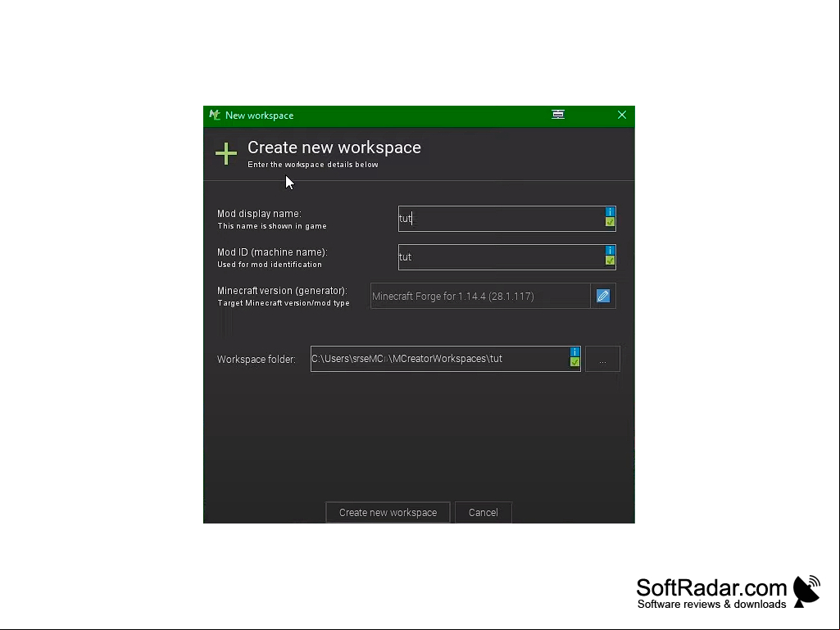Click the 'Create new workspace' heading
840x630 pixels.
[x=334, y=147]
